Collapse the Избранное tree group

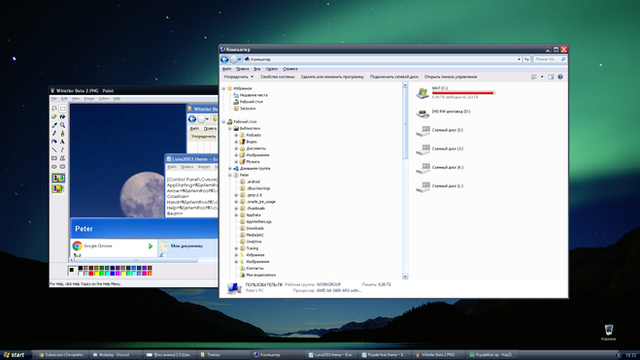click(223, 88)
